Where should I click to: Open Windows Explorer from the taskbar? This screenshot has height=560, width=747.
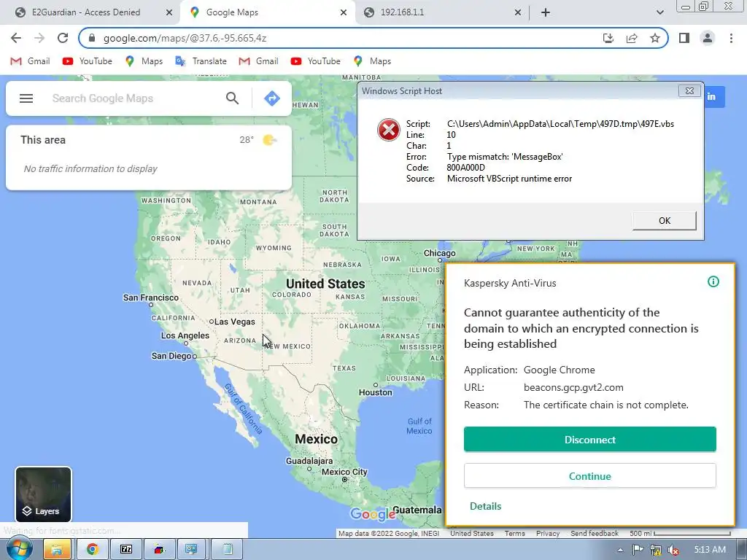tap(57, 549)
